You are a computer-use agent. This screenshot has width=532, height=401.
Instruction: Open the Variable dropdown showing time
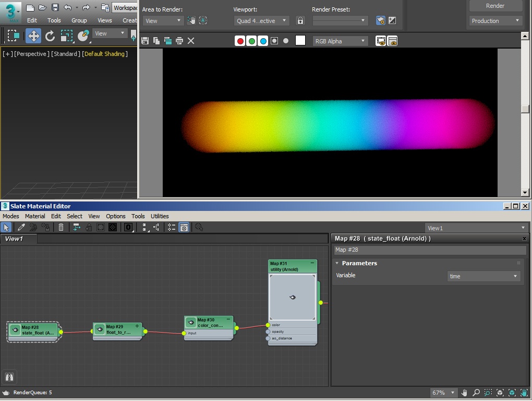(483, 276)
